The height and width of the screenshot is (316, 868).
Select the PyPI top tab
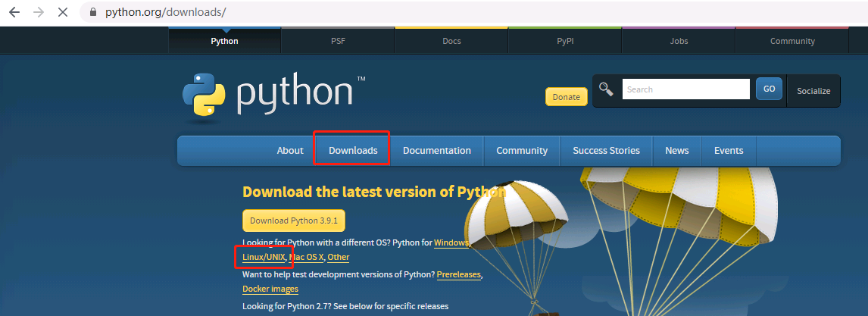pos(565,41)
